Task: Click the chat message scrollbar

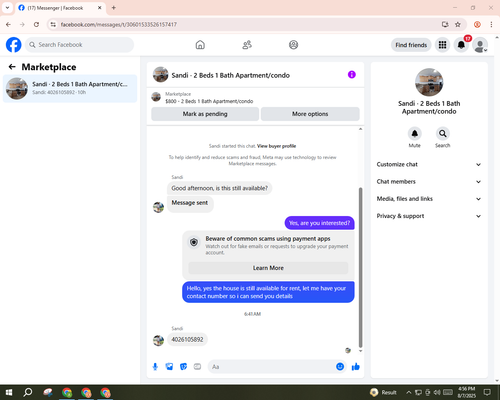Action: point(360,267)
